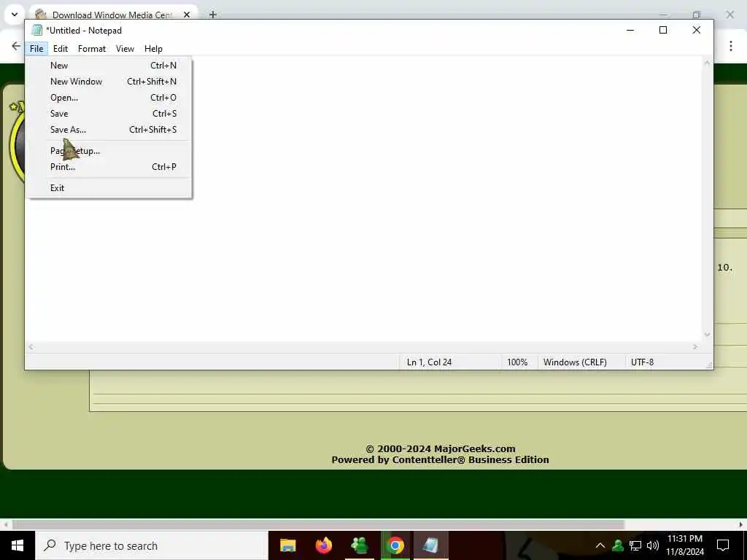Close the Notepad window
The width and height of the screenshot is (747, 560).
(x=696, y=30)
